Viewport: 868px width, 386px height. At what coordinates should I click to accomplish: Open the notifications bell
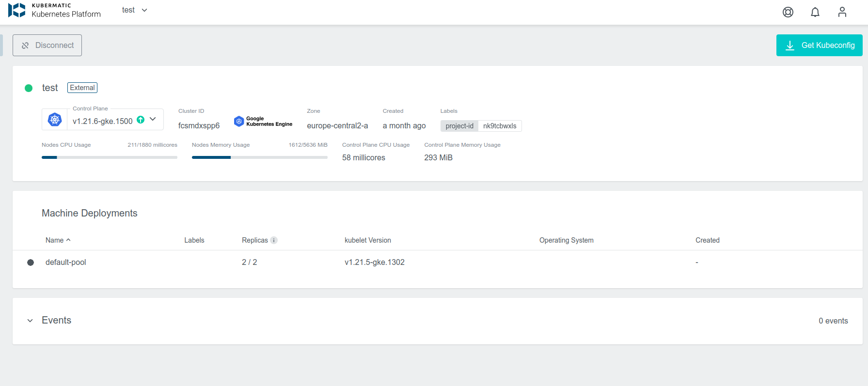pos(815,12)
